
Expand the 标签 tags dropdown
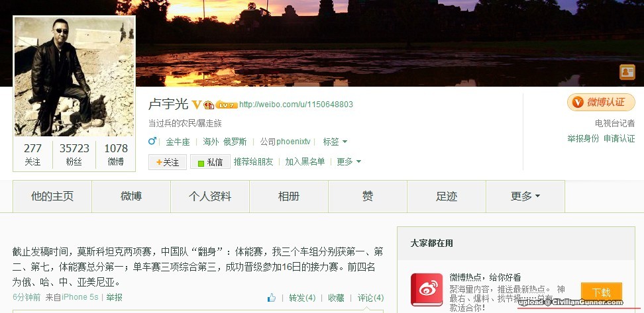coord(335,142)
